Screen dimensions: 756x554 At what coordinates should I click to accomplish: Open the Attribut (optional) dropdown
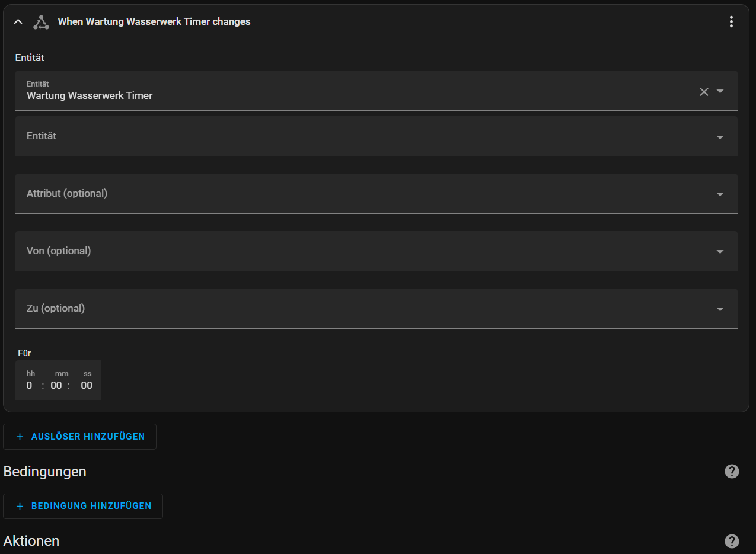377,194
